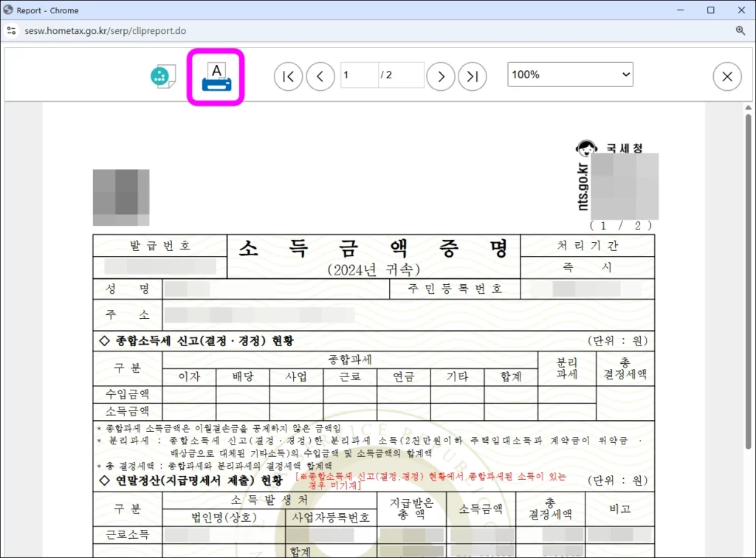Click the 이자 column header
Screen dimensions: 756x558
coord(190,376)
